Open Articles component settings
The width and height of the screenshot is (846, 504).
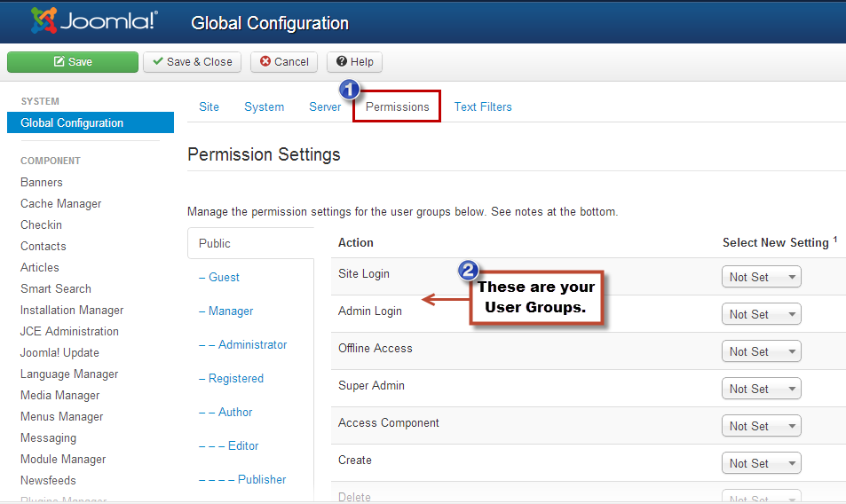40,267
